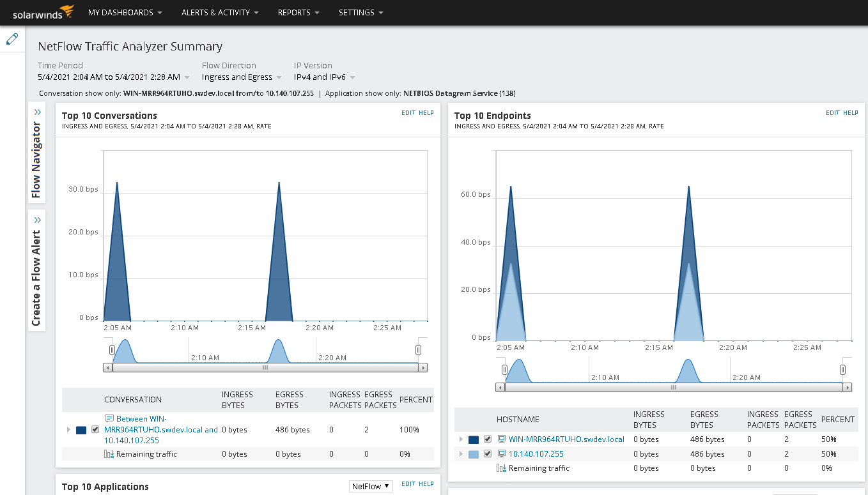Click Endpoints chart scrollbar right arrow

click(x=848, y=388)
